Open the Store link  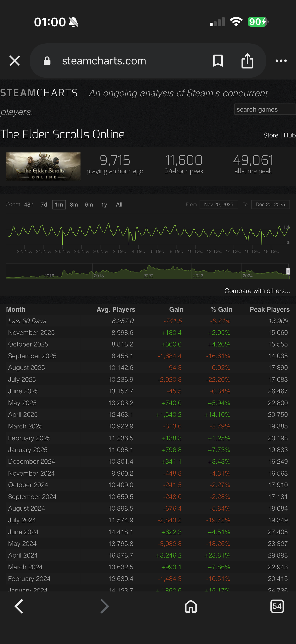271,135
